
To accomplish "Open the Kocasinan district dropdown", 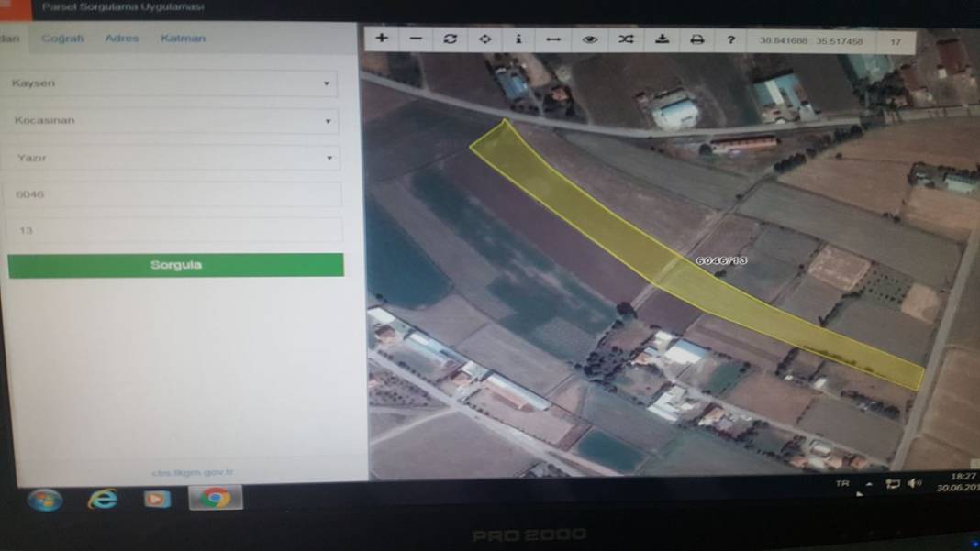I will [x=173, y=121].
